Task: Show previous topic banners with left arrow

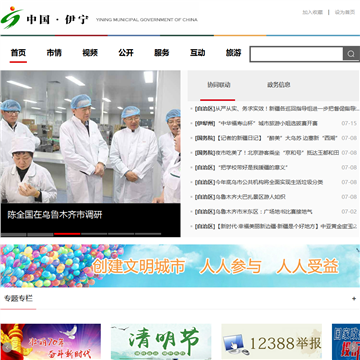Action: (x=6, y=347)
